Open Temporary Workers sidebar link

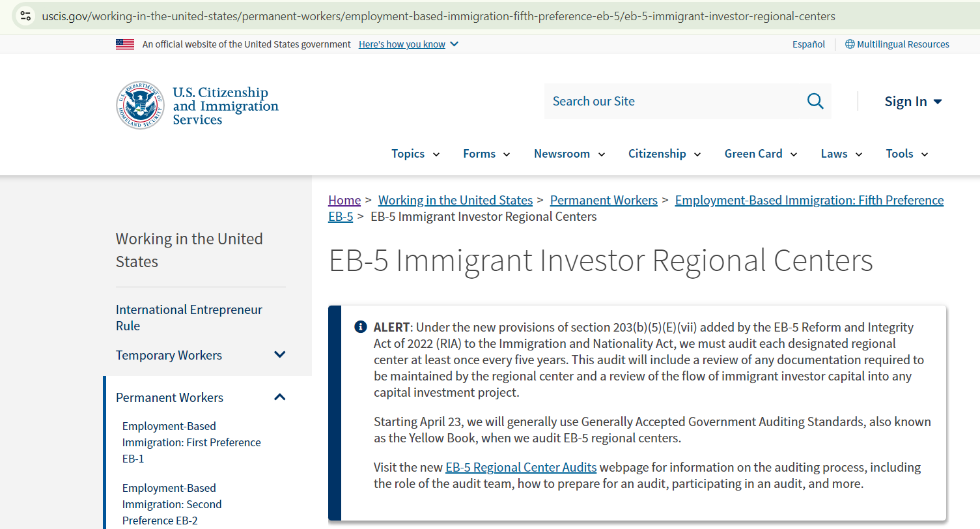click(x=169, y=355)
